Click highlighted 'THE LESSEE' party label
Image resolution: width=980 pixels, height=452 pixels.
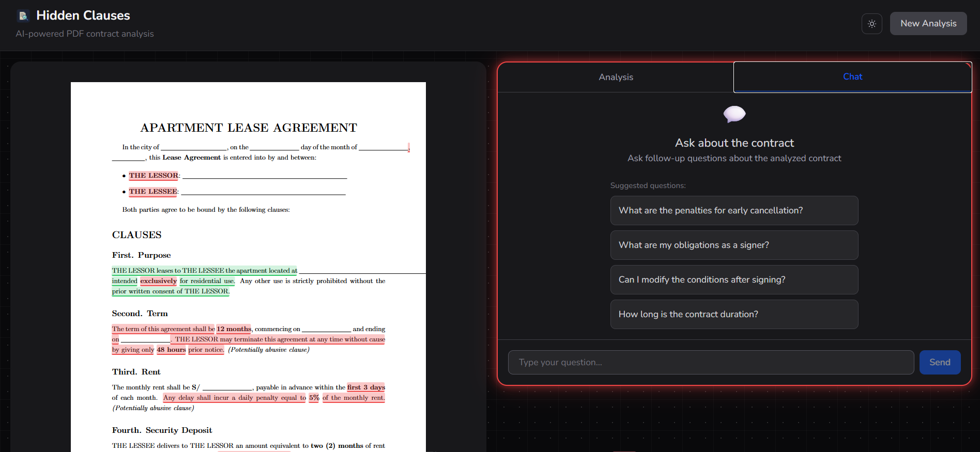153,192
